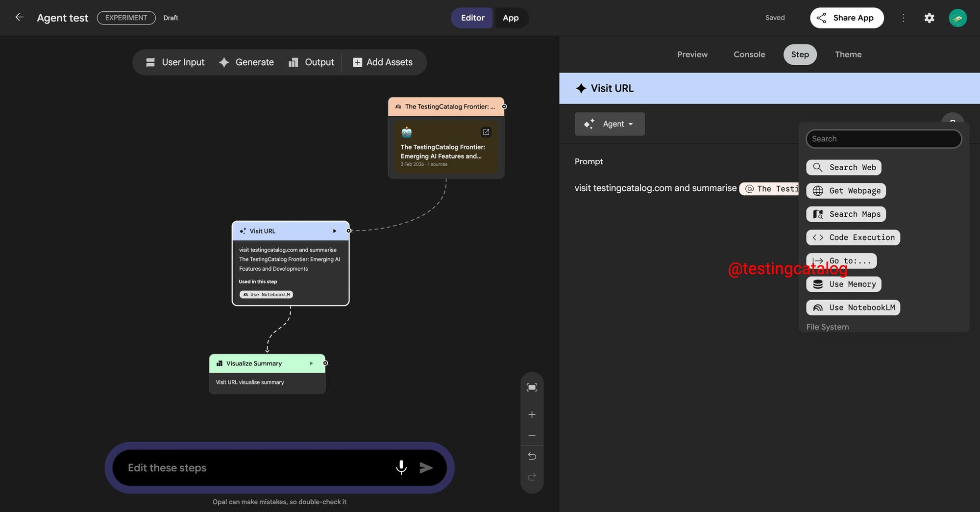The height and width of the screenshot is (512, 980).
Task: Open notebook source in new window icon
Action: (x=486, y=132)
